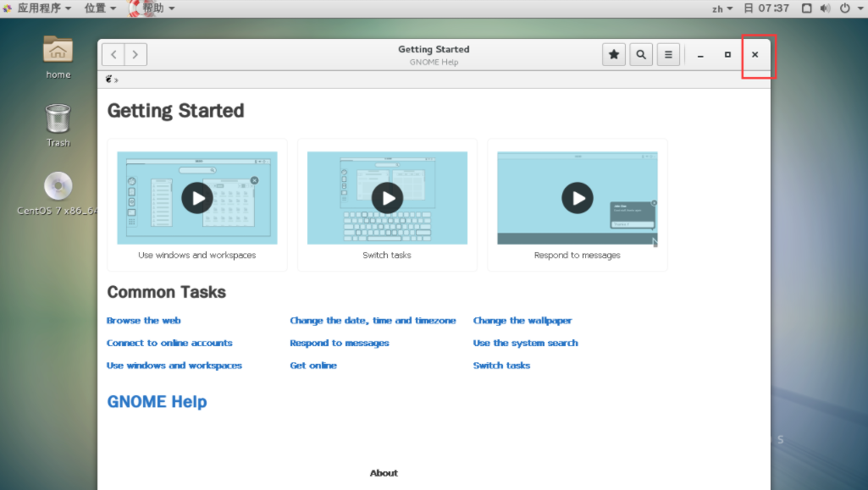868x490 pixels.
Task: Go back with the left arrow button
Action: [113, 54]
